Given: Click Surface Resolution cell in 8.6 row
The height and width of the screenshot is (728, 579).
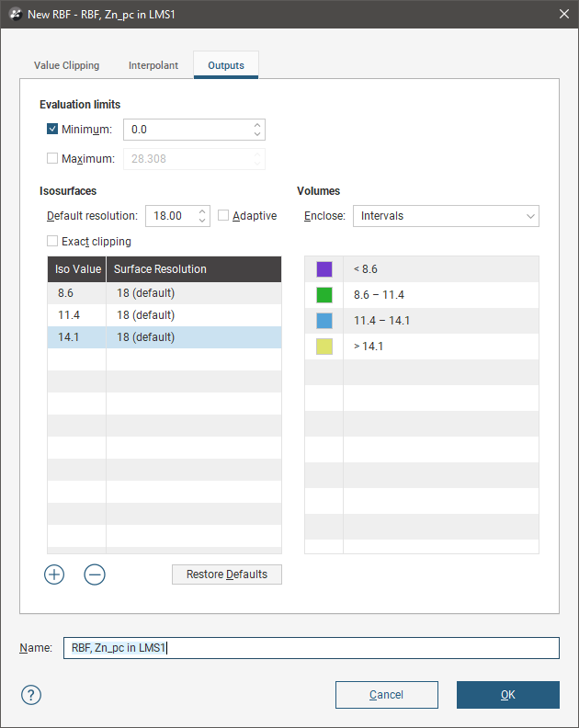Looking at the screenshot, I should 194,293.
